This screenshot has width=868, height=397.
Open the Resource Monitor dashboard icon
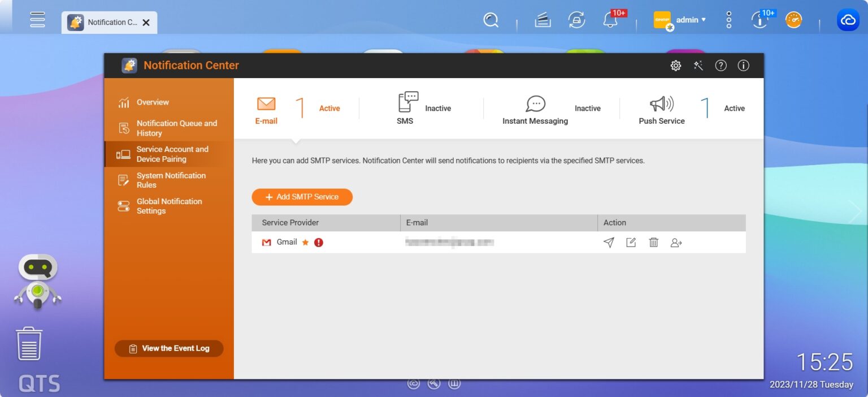pos(793,20)
